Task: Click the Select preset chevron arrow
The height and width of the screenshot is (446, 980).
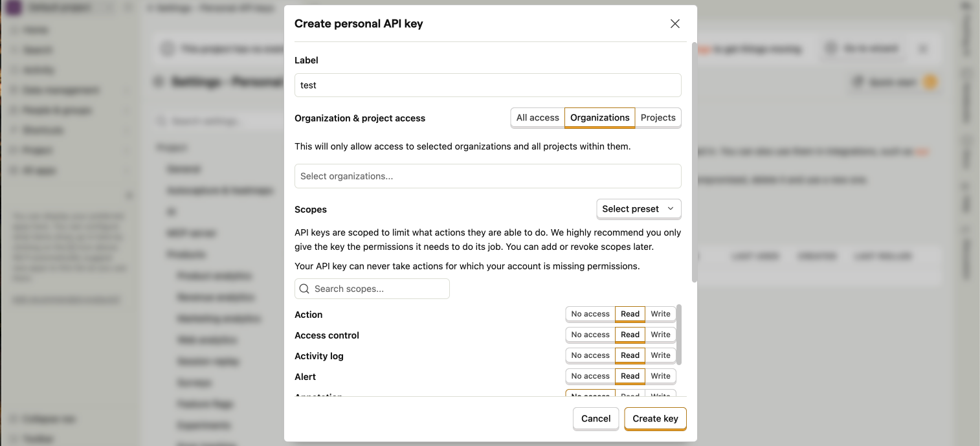Action: (x=671, y=208)
